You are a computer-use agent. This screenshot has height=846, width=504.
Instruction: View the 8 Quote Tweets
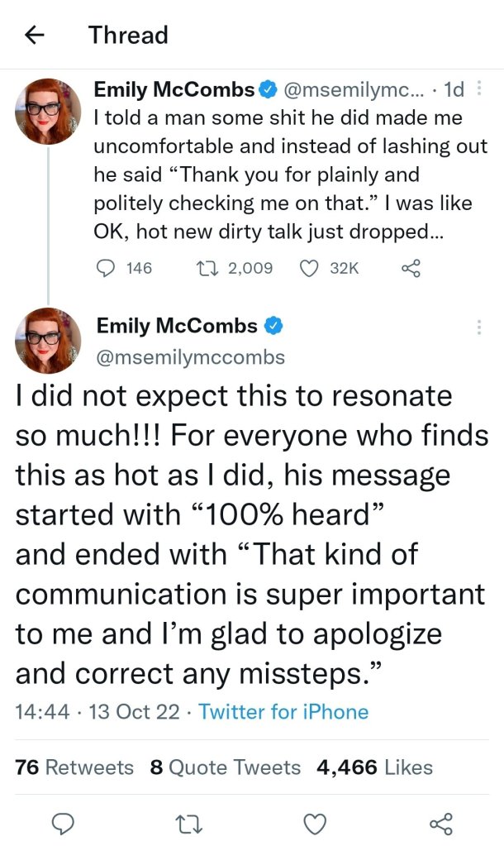tap(226, 767)
